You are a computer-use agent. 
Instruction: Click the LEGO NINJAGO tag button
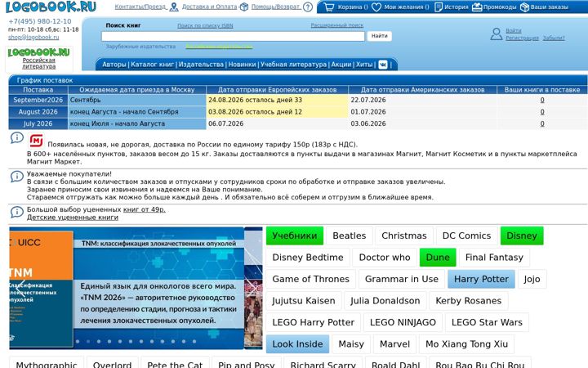click(403, 322)
